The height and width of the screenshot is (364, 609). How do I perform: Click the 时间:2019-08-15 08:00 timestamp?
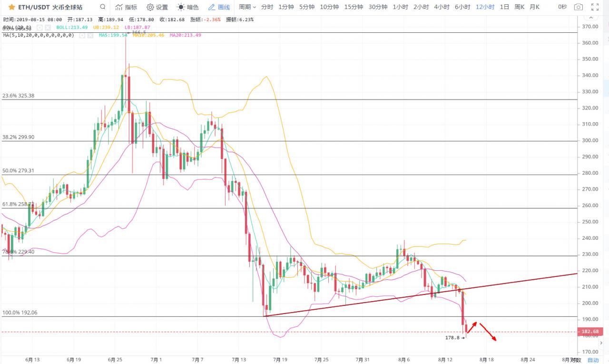coord(32,20)
